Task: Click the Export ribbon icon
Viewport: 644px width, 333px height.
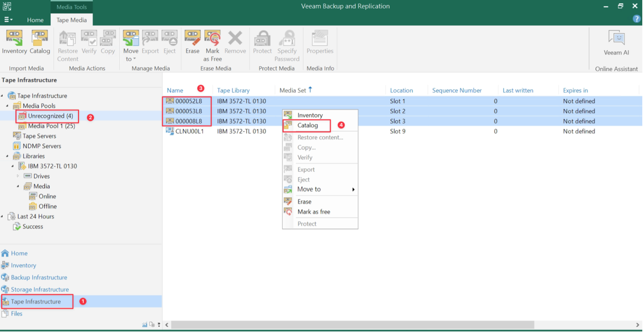Action: [150, 42]
